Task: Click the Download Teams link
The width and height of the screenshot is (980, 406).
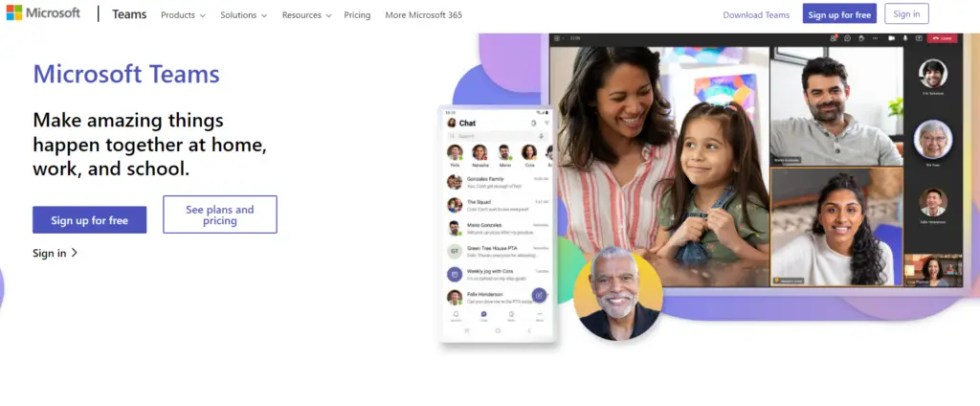Action: pyautogui.click(x=756, y=15)
